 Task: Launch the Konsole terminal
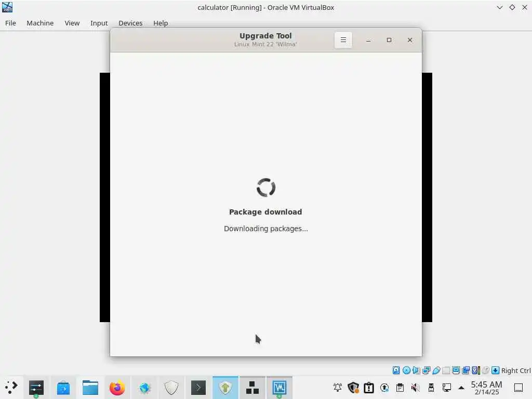coord(198,388)
